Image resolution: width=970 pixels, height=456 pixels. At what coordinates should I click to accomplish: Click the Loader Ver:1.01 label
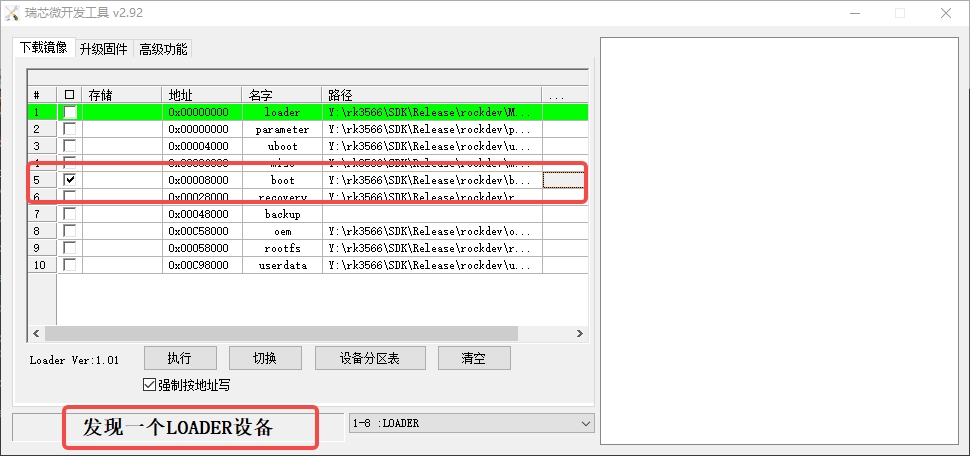[74, 360]
